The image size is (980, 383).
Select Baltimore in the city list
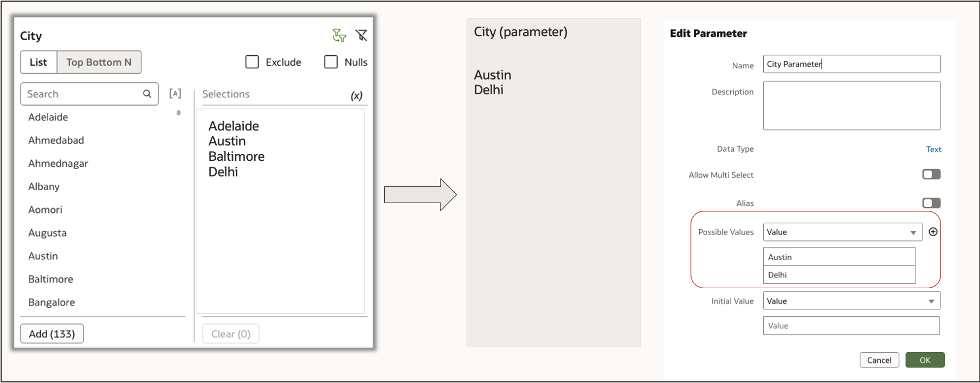click(x=51, y=279)
